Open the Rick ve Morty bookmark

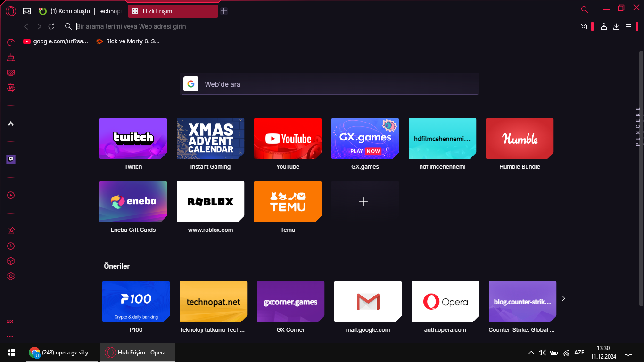(x=128, y=41)
